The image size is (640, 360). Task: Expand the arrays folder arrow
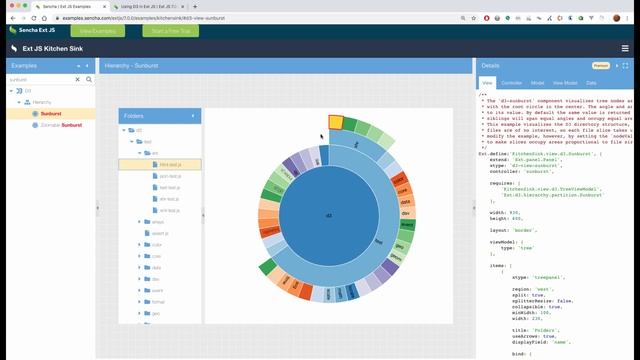(x=140, y=222)
